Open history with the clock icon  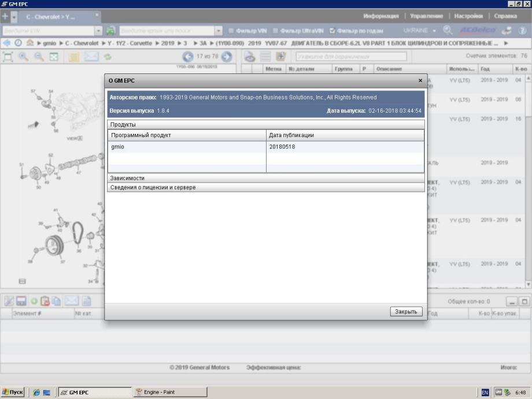tap(18, 43)
